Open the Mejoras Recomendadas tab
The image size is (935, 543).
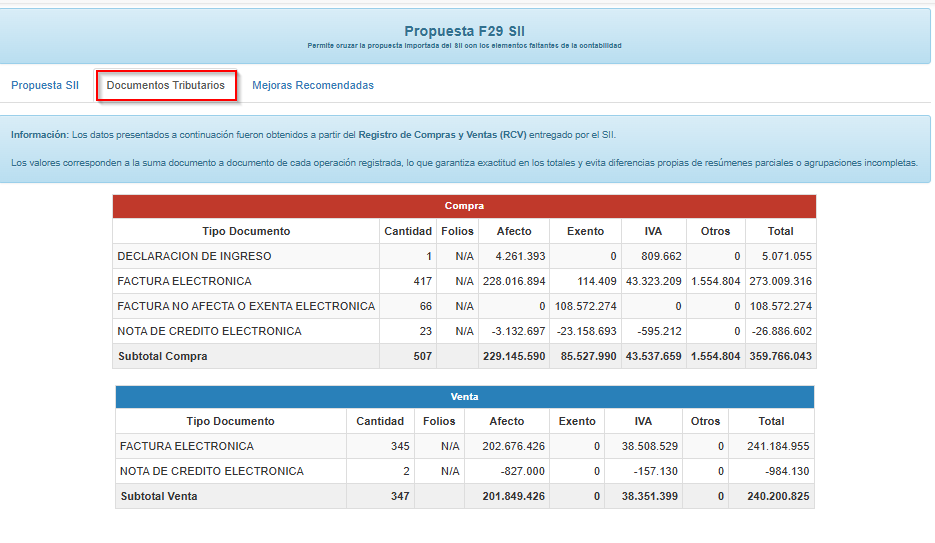click(x=313, y=85)
